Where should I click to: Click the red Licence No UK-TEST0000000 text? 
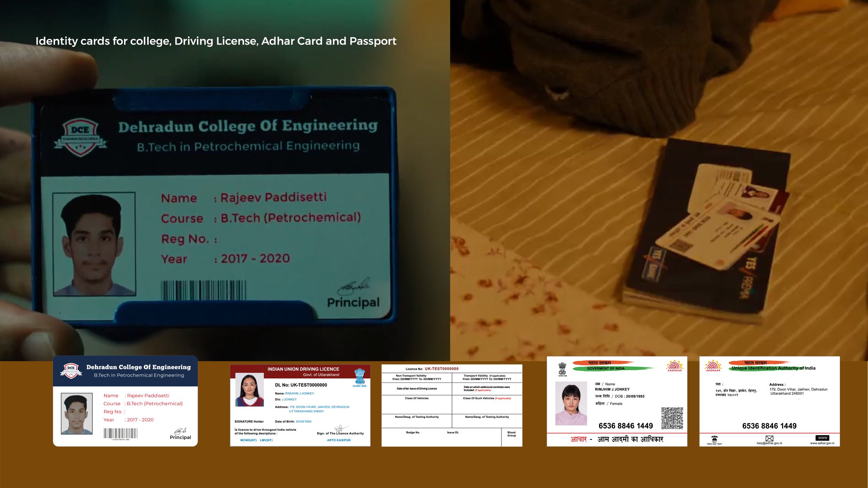click(441, 369)
